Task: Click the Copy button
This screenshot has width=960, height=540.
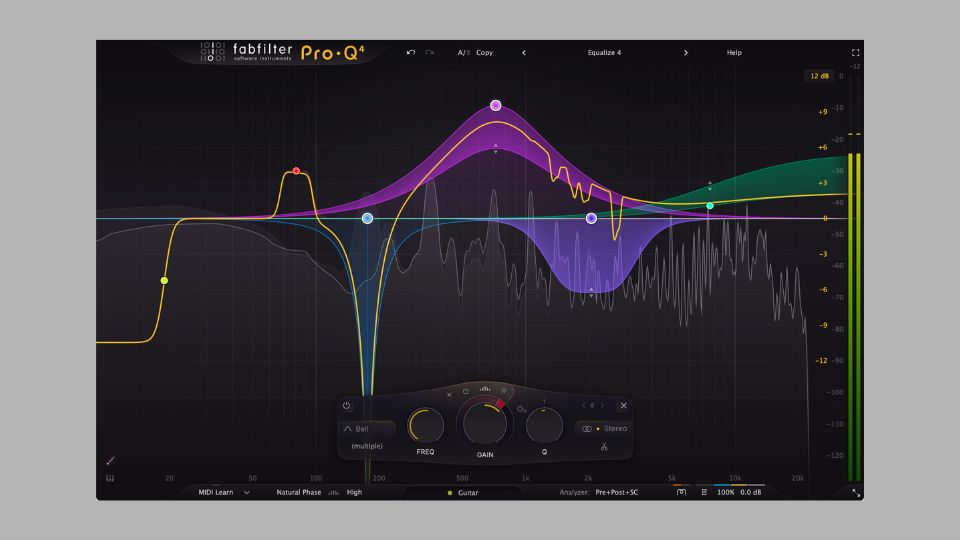Action: pyautogui.click(x=485, y=52)
